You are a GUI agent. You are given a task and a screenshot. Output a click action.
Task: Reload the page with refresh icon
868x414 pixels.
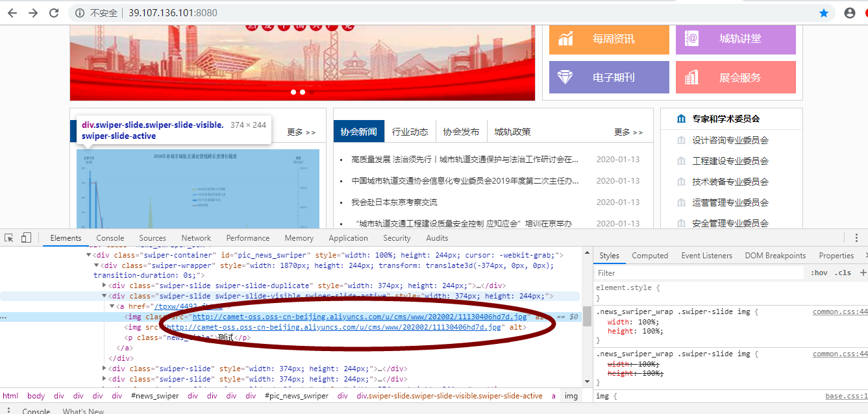click(x=55, y=13)
